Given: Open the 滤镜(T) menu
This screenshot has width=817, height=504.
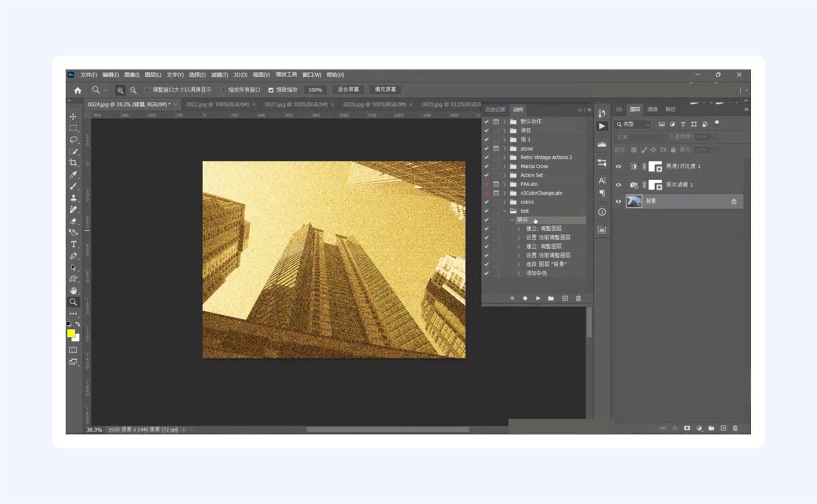Looking at the screenshot, I should [220, 75].
